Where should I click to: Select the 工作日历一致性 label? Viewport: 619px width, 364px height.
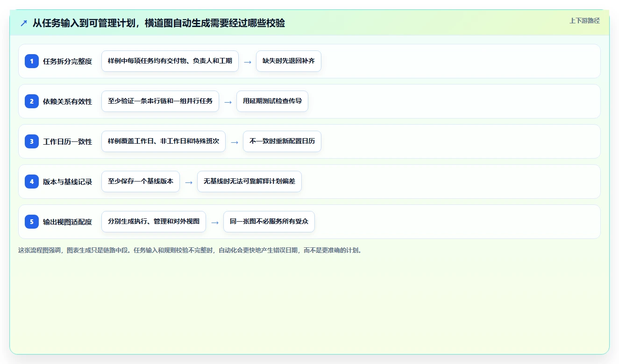(67, 141)
